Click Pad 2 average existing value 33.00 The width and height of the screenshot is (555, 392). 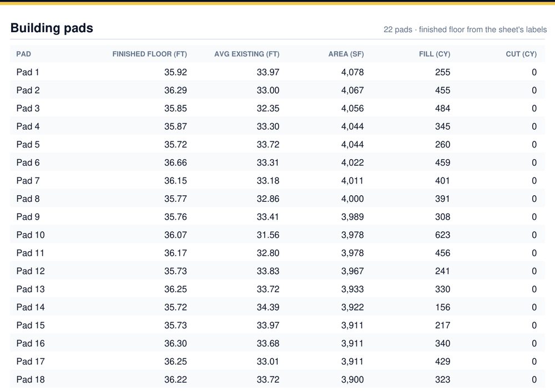(268, 90)
